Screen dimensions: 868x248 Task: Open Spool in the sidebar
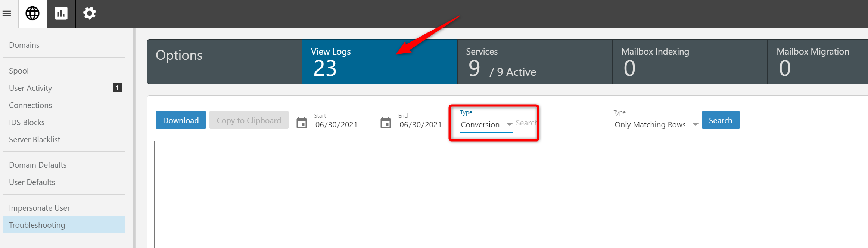click(19, 71)
